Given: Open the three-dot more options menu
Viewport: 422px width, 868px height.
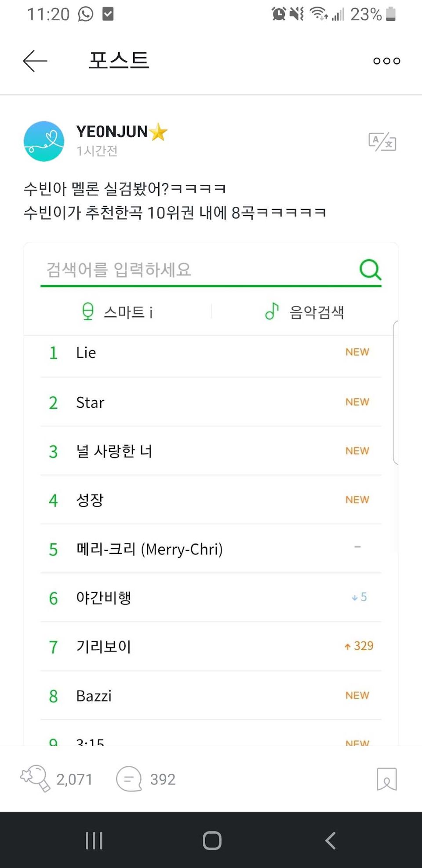Looking at the screenshot, I should (386, 61).
